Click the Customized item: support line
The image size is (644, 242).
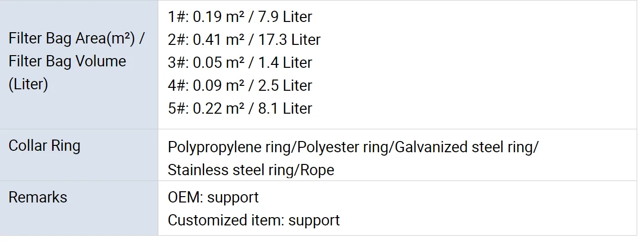[254, 221]
